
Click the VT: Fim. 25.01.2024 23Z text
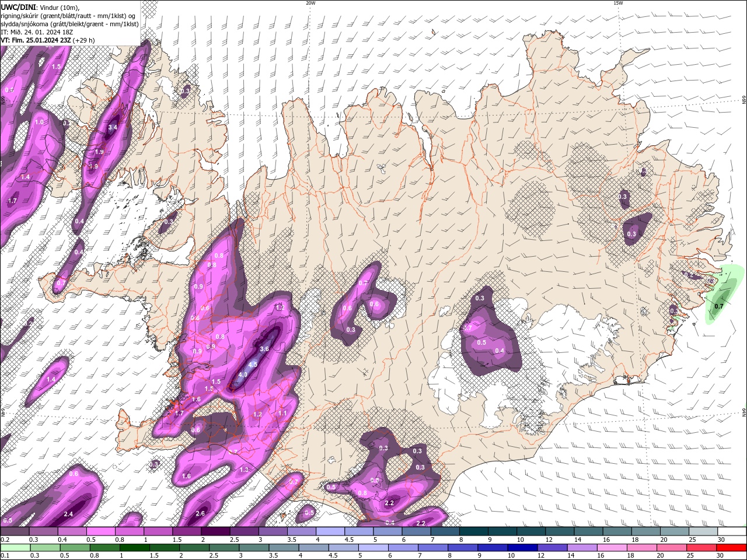(36, 40)
